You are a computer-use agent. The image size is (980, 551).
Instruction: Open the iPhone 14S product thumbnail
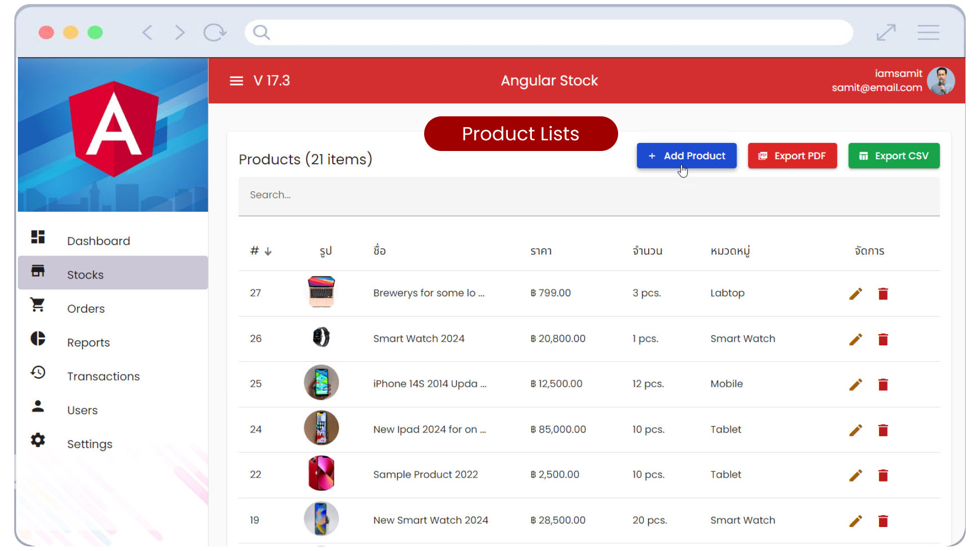click(321, 382)
